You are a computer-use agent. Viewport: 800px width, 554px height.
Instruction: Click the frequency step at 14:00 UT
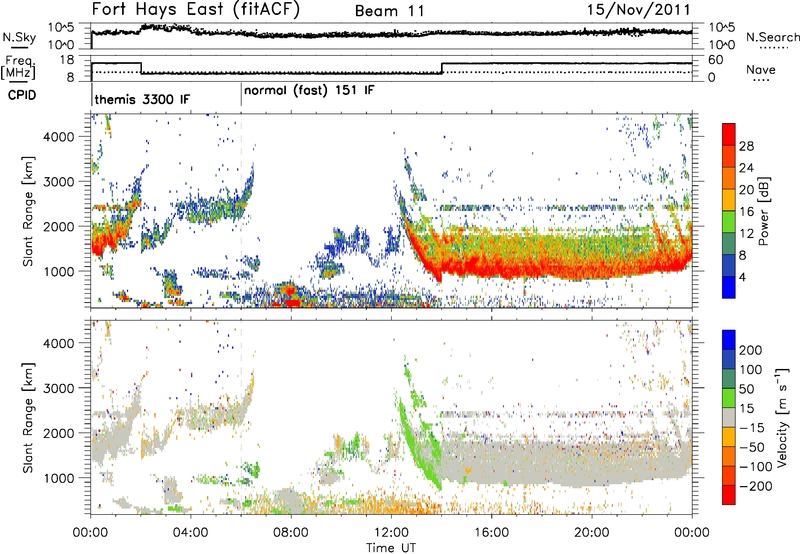pyautogui.click(x=442, y=68)
